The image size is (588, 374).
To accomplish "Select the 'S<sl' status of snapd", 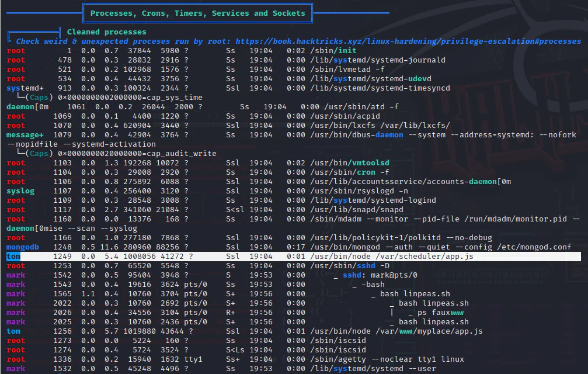I will [x=235, y=210].
